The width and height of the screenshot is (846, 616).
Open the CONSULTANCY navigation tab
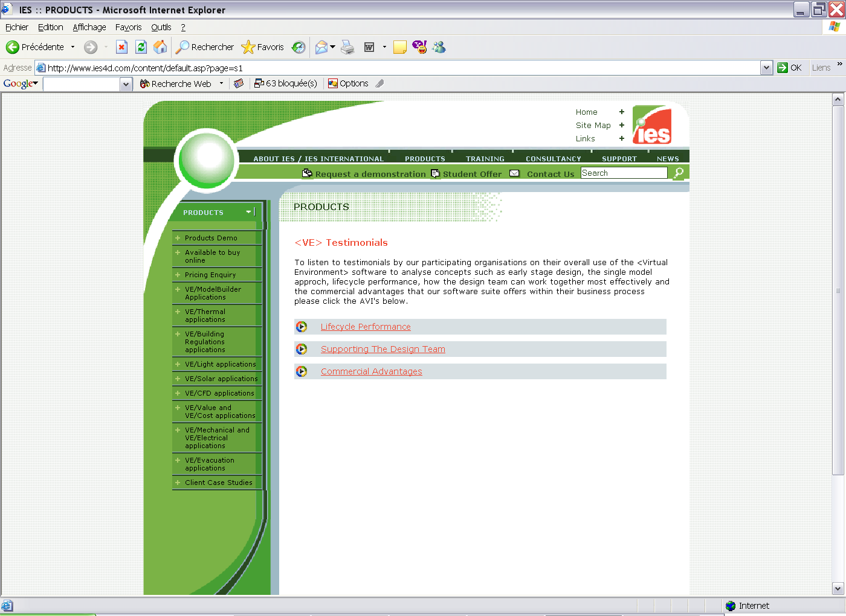[553, 159]
